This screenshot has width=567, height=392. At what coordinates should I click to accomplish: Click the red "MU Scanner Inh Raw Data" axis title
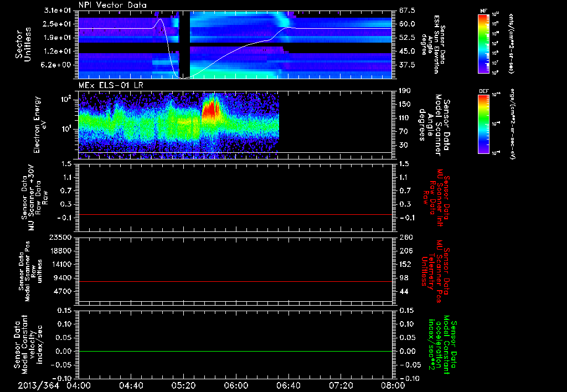[x=435, y=198]
